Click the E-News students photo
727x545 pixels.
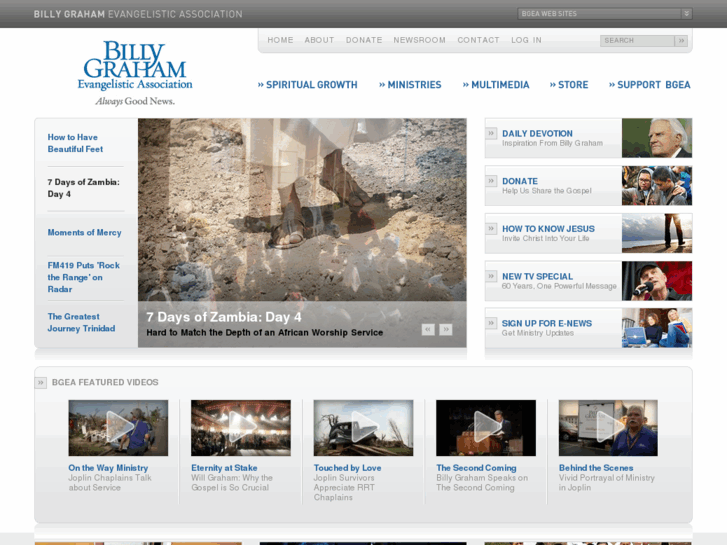[x=657, y=328]
